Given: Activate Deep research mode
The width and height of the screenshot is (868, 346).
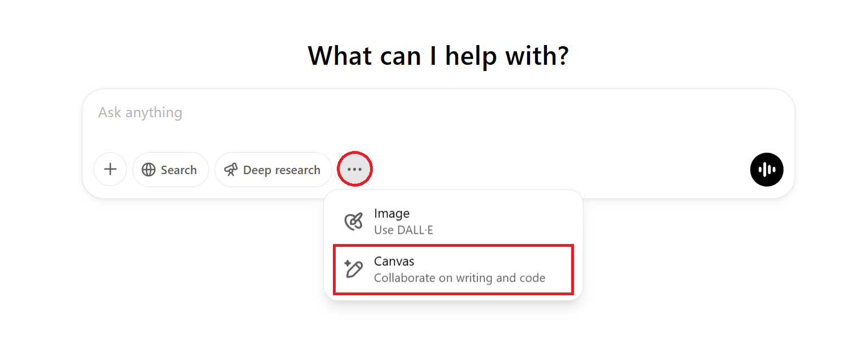Looking at the screenshot, I should coord(273,169).
